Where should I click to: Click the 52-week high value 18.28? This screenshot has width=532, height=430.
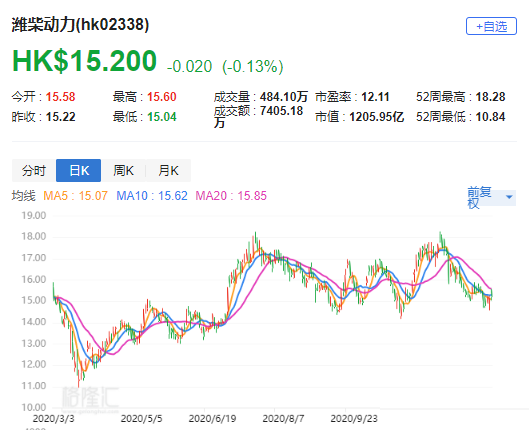pyautogui.click(x=491, y=97)
